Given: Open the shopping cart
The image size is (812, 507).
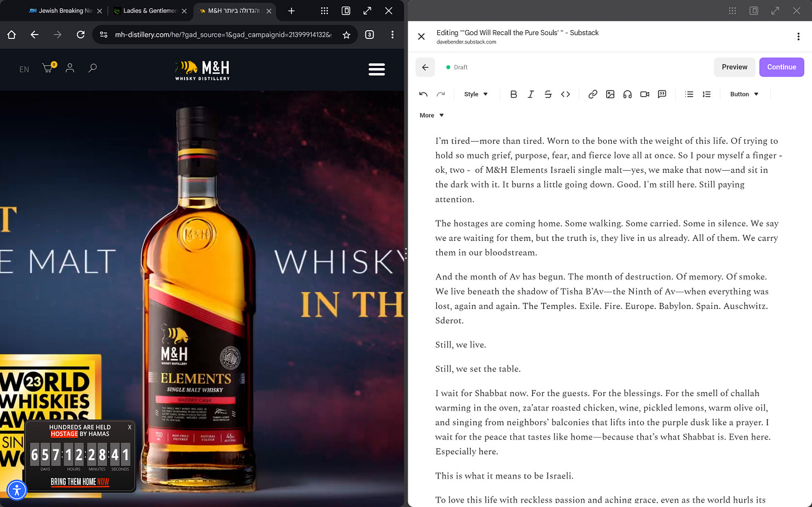Looking at the screenshot, I should tap(49, 67).
